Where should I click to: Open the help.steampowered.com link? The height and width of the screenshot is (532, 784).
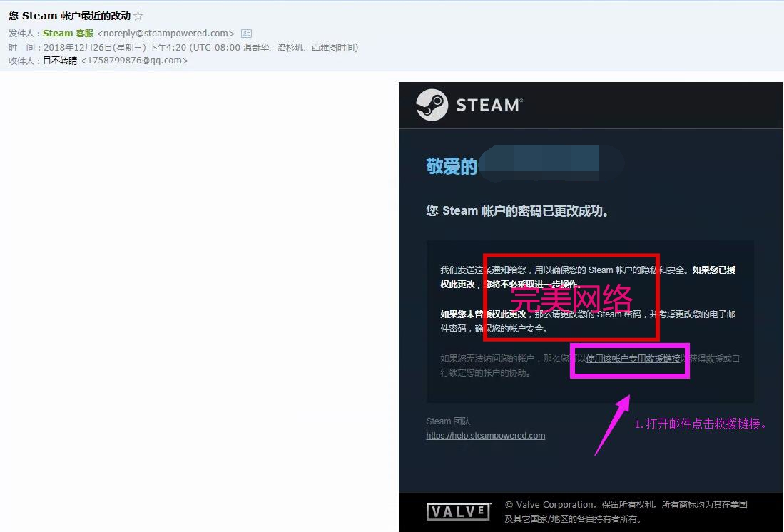(486, 436)
